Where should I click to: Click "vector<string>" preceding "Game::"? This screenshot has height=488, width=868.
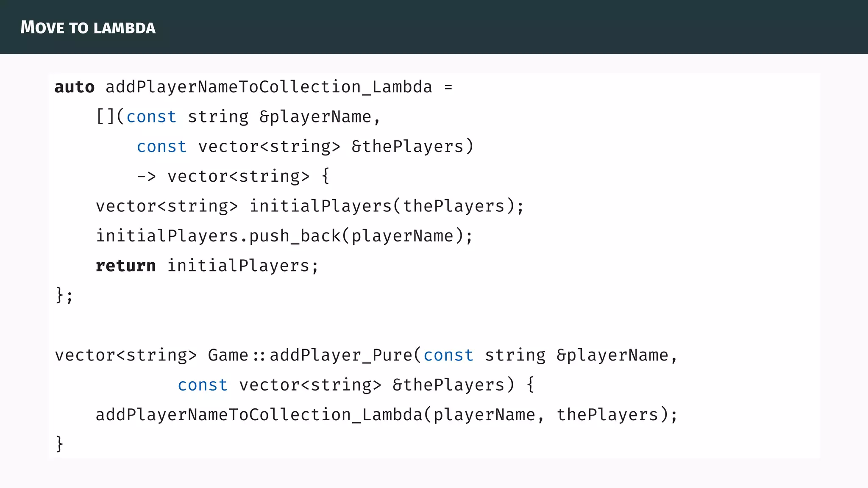click(x=126, y=355)
